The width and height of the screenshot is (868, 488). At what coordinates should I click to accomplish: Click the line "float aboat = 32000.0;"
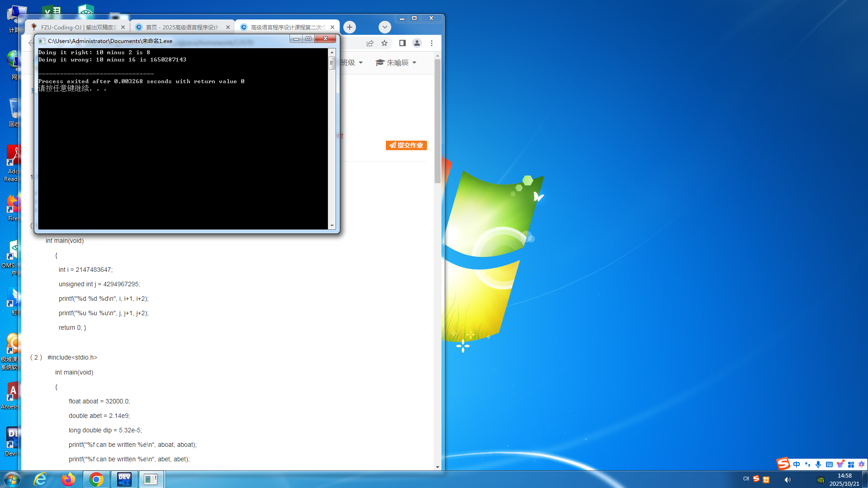point(100,401)
